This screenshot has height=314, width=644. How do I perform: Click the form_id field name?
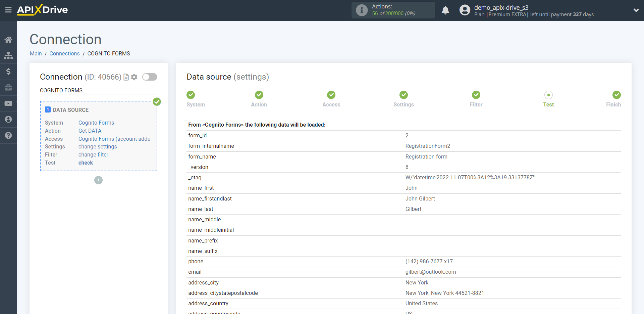pos(197,136)
